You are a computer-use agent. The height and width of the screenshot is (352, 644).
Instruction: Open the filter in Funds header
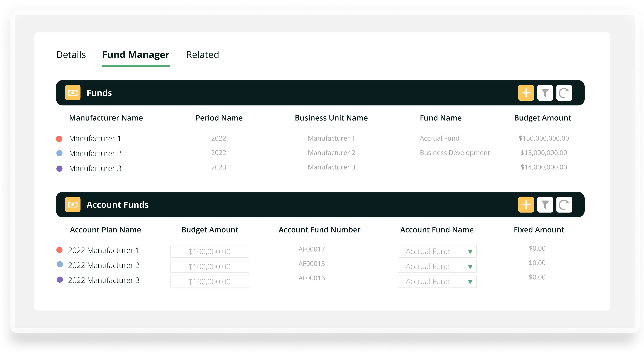pos(545,93)
